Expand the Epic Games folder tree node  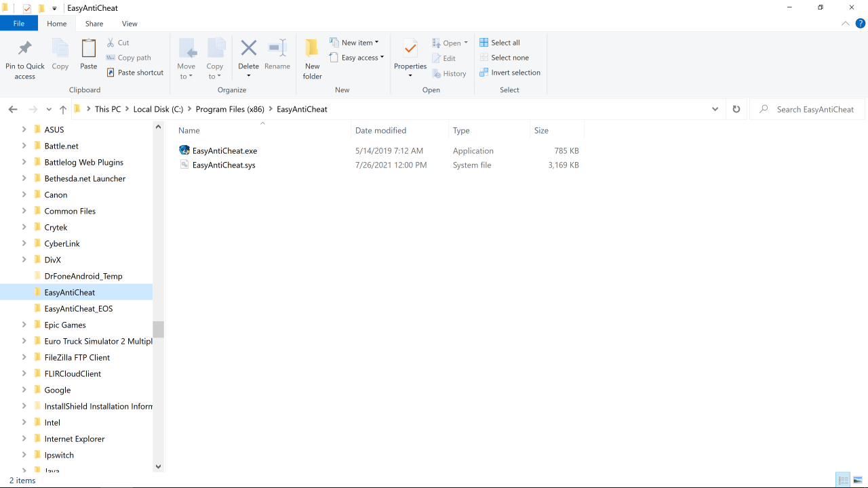24,325
